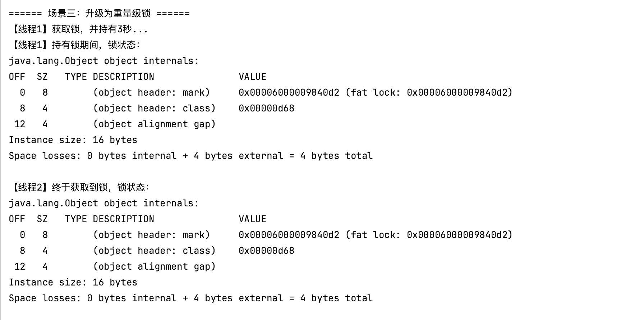
Task: Click the scenario three heavyweight lock heading
Action: [99, 14]
